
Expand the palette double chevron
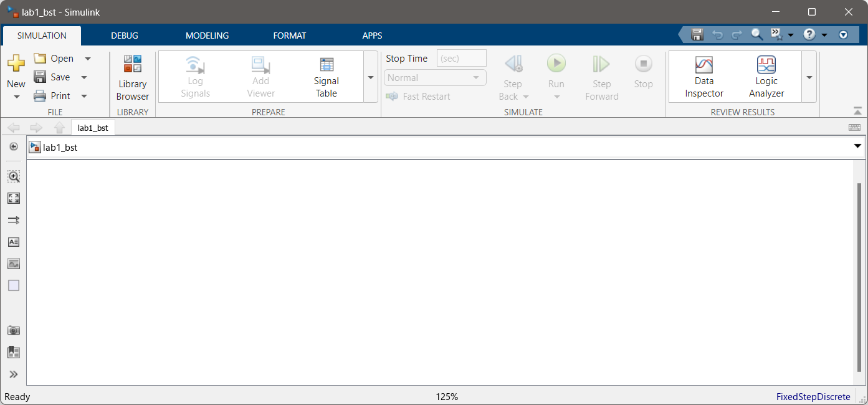pos(14,374)
